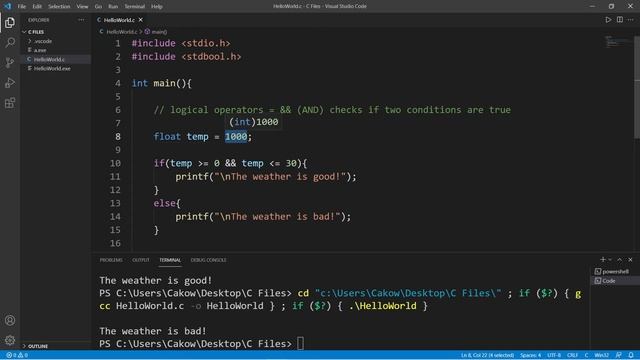
Task: Click the stdbool.h include on line 2
Action: (x=211, y=57)
